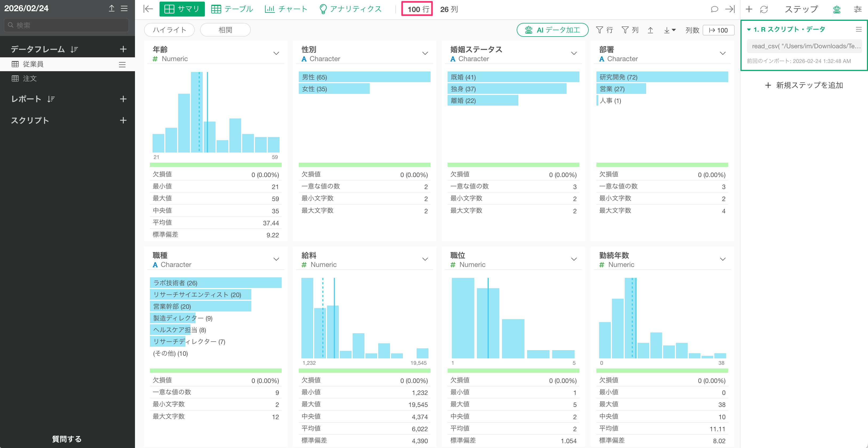This screenshot has width=868, height=448.
Task: Switch to the テーブル tab
Action: [232, 9]
